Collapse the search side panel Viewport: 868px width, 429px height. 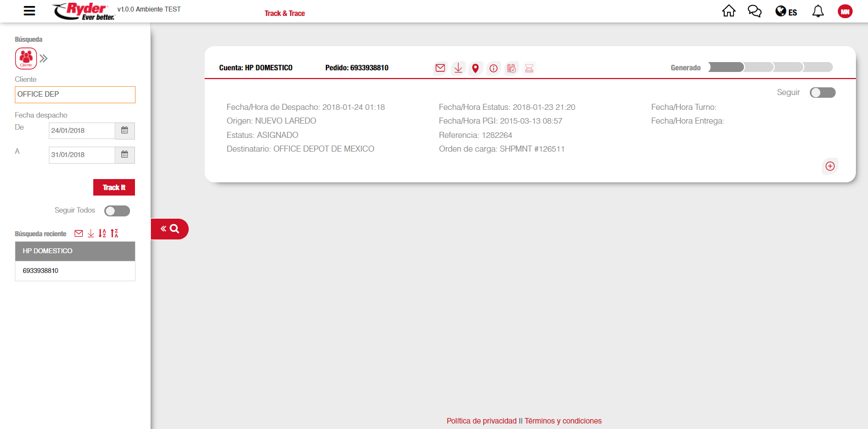[170, 229]
